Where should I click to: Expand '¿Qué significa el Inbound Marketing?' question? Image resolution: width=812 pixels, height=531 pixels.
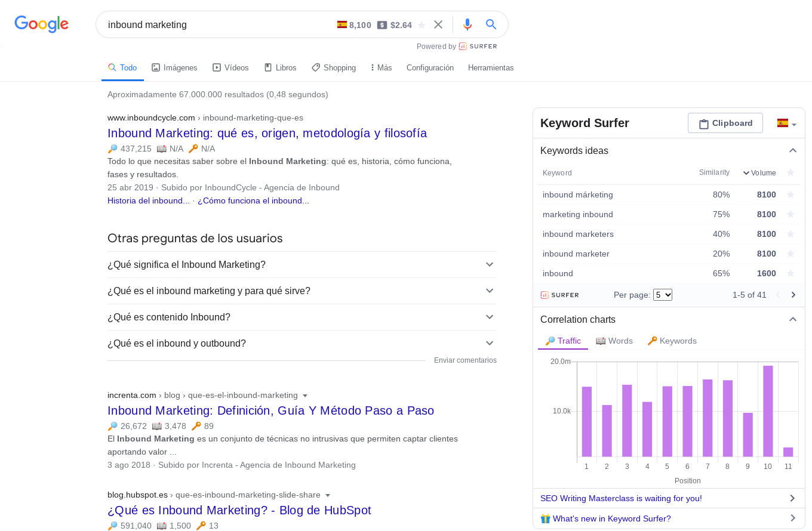pyautogui.click(x=302, y=264)
